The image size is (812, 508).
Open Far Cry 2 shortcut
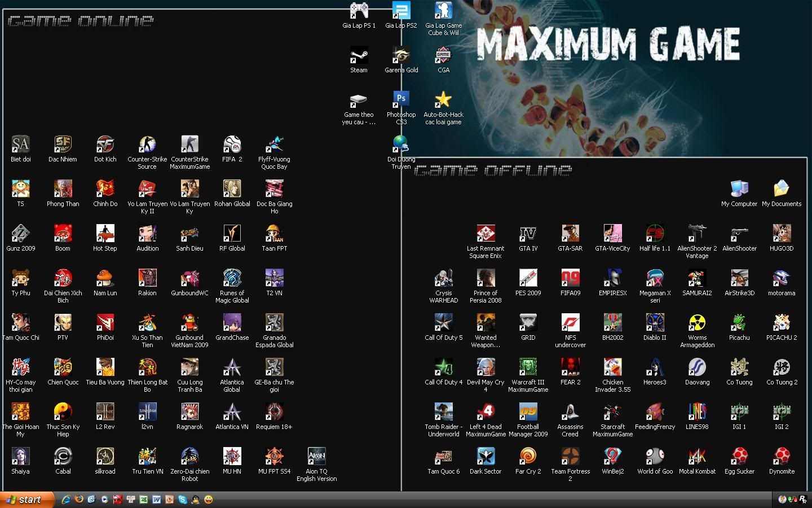click(528, 457)
